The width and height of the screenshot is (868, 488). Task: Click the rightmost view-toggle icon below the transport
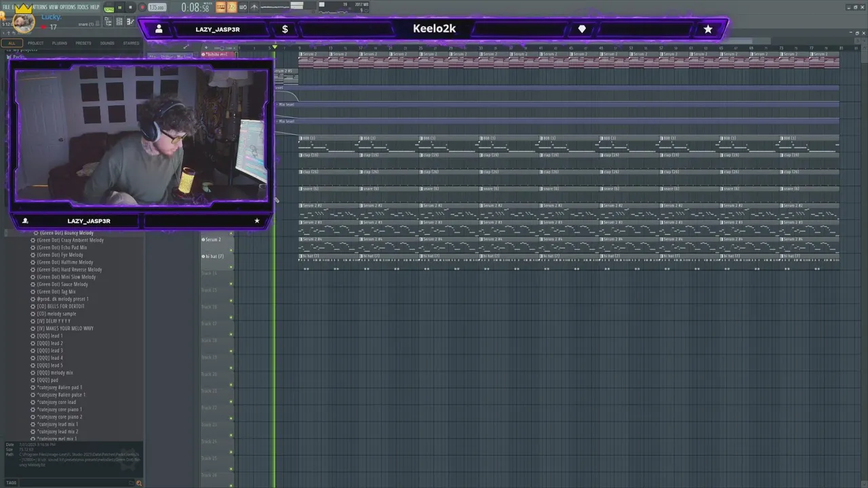[x=130, y=22]
